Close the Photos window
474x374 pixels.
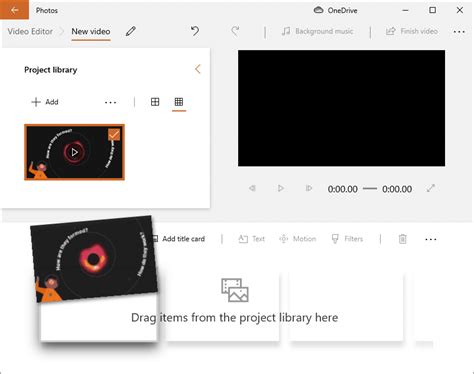460,10
